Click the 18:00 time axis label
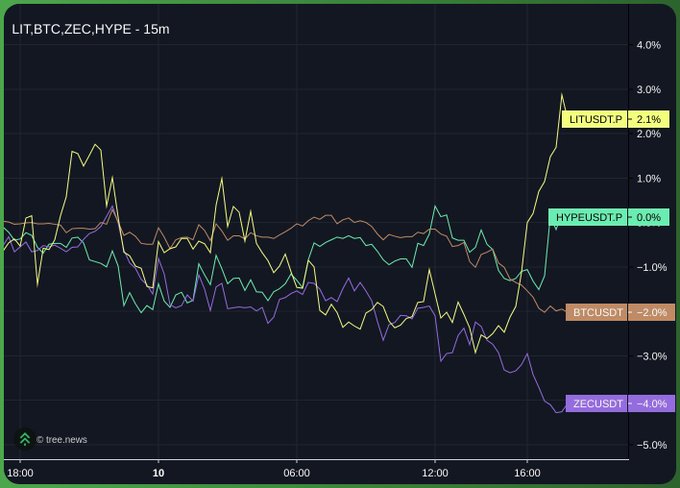The width and height of the screenshot is (680, 488). 20,473
